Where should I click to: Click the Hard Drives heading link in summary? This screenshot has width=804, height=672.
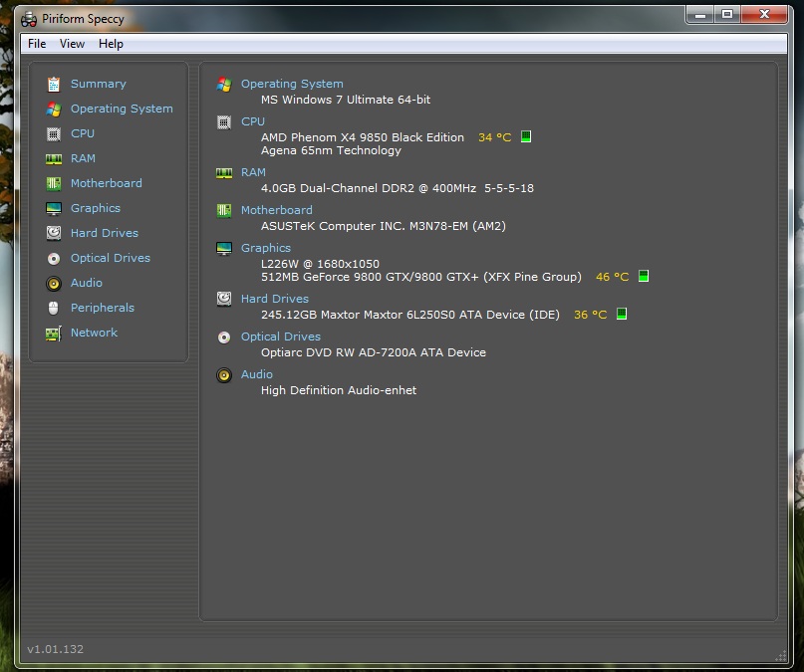(275, 299)
